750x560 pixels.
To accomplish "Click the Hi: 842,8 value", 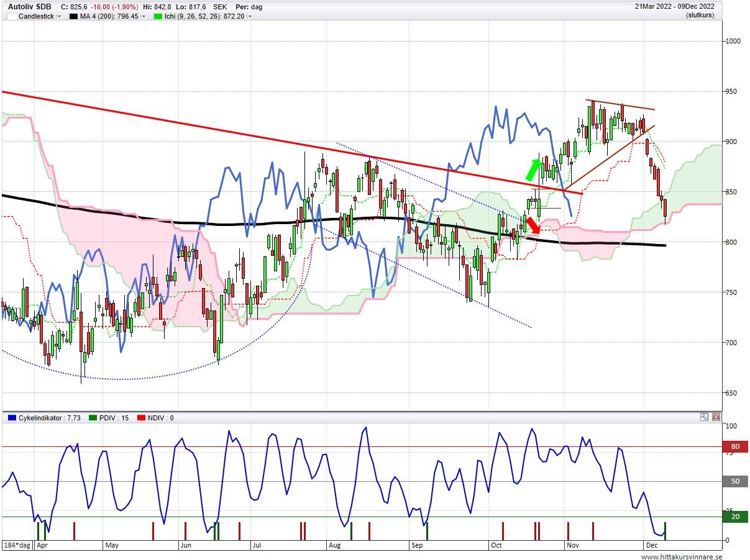I will click(x=157, y=6).
